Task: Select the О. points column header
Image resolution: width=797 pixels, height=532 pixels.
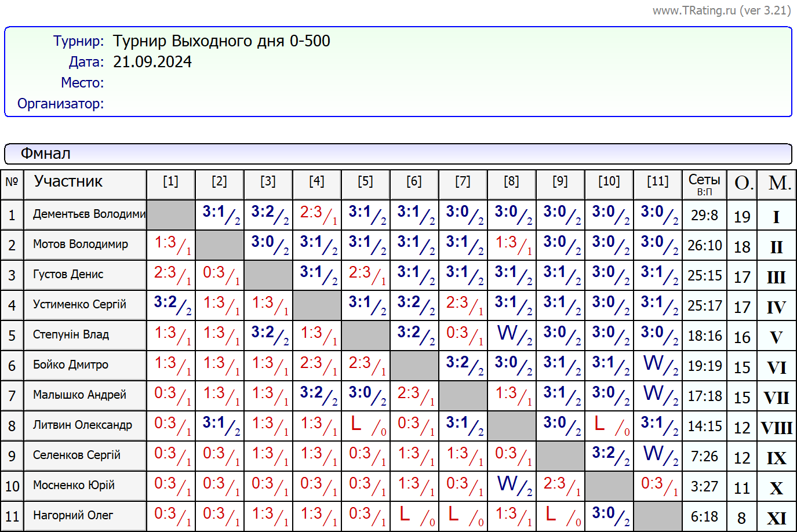Action: [743, 184]
